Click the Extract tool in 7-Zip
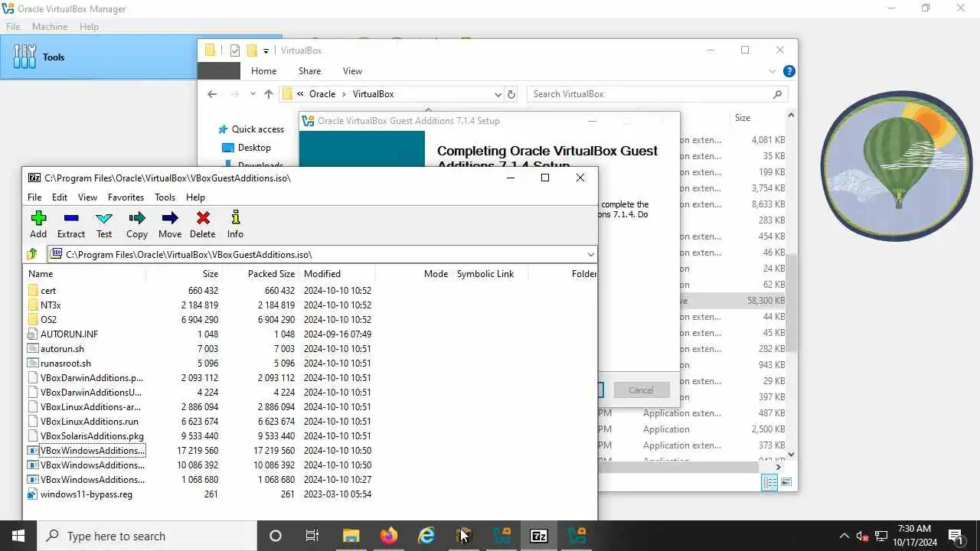The height and width of the screenshot is (551, 980). point(71,224)
